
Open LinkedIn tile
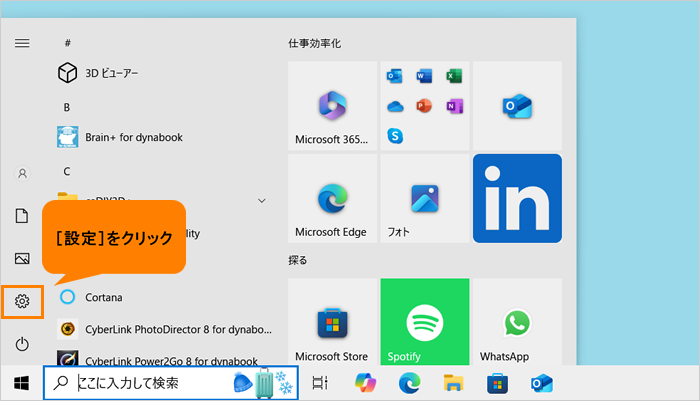(x=517, y=198)
